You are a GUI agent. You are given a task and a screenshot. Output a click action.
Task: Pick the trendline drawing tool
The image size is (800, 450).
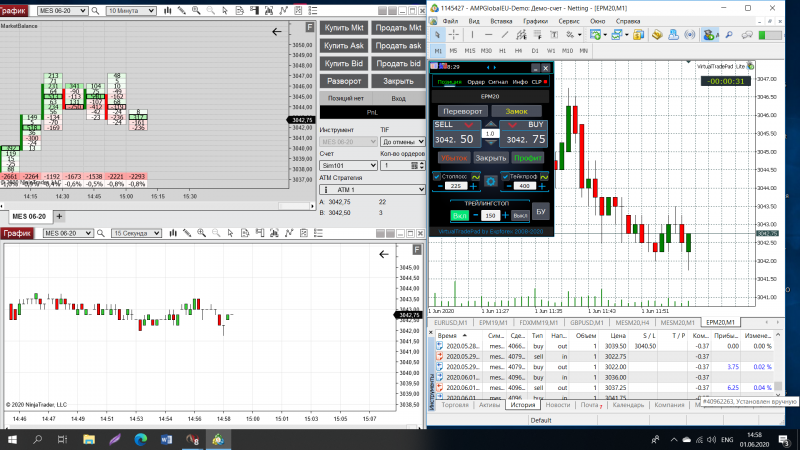tap(505, 35)
